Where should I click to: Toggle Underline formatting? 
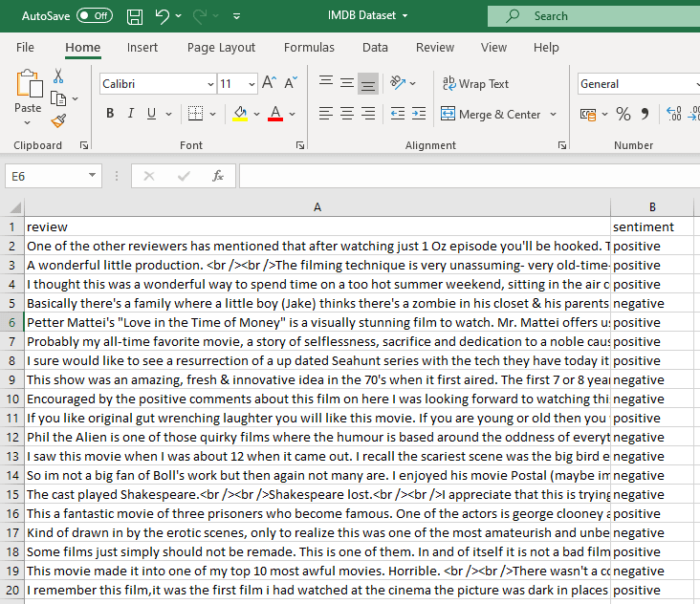click(151, 114)
